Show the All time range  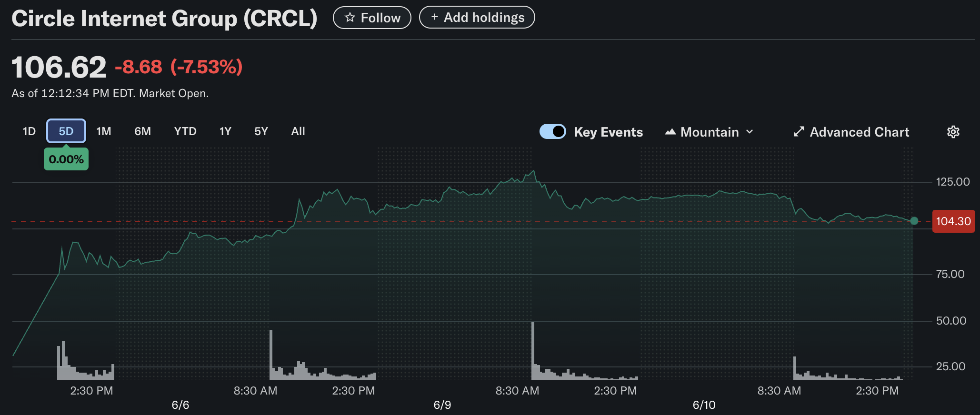pyautogui.click(x=298, y=131)
